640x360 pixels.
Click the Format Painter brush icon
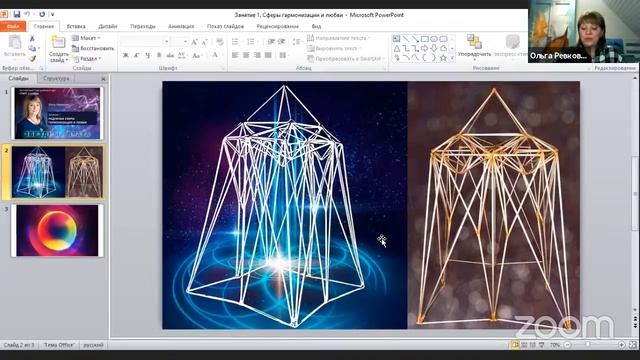click(x=32, y=59)
